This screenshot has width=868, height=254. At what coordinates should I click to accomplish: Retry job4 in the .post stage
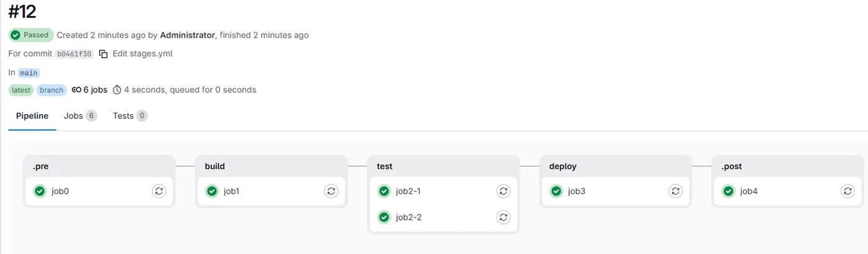coord(848,191)
